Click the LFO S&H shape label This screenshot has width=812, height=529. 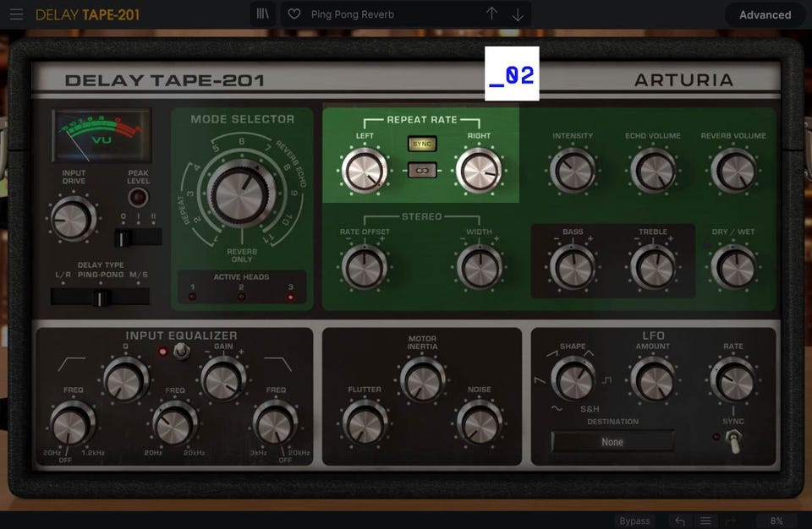(590, 409)
